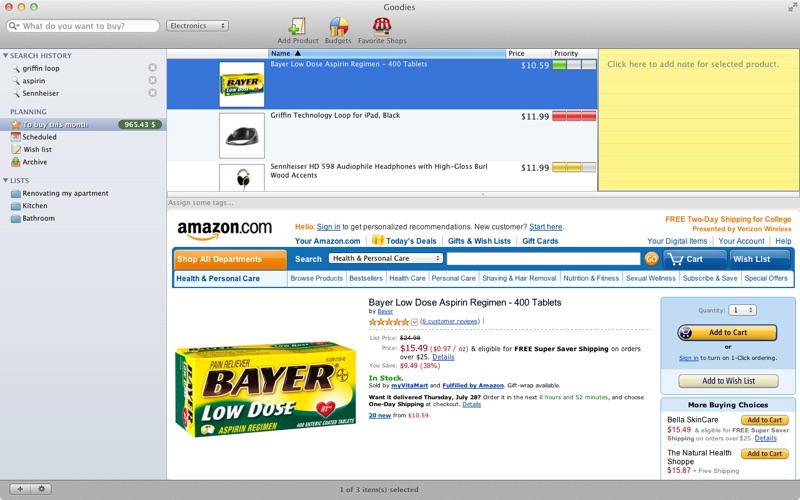Add Bella SkinCare offer to cart
Viewport: 800px width, 500px height.
[764, 420]
